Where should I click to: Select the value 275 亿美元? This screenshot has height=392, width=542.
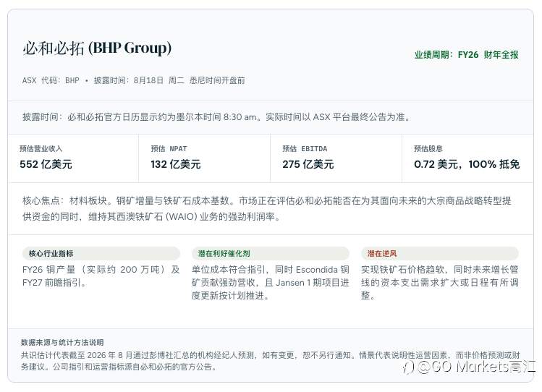308,164
